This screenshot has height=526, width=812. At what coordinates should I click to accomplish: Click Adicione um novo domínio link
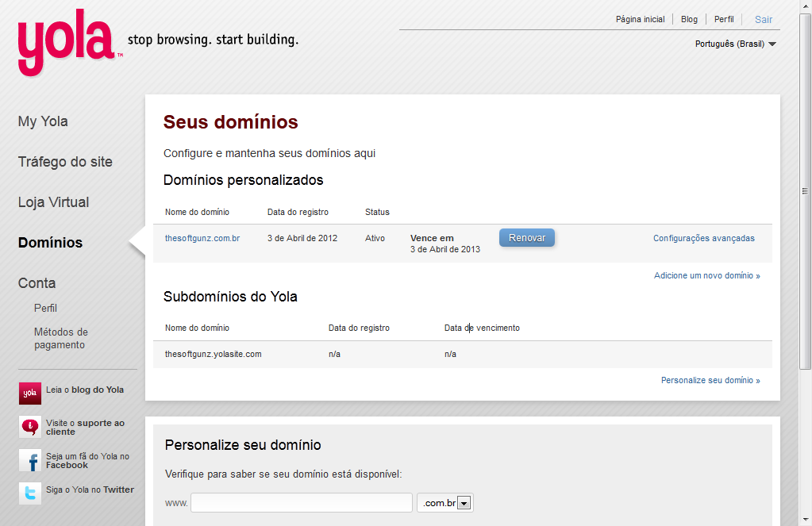(707, 275)
